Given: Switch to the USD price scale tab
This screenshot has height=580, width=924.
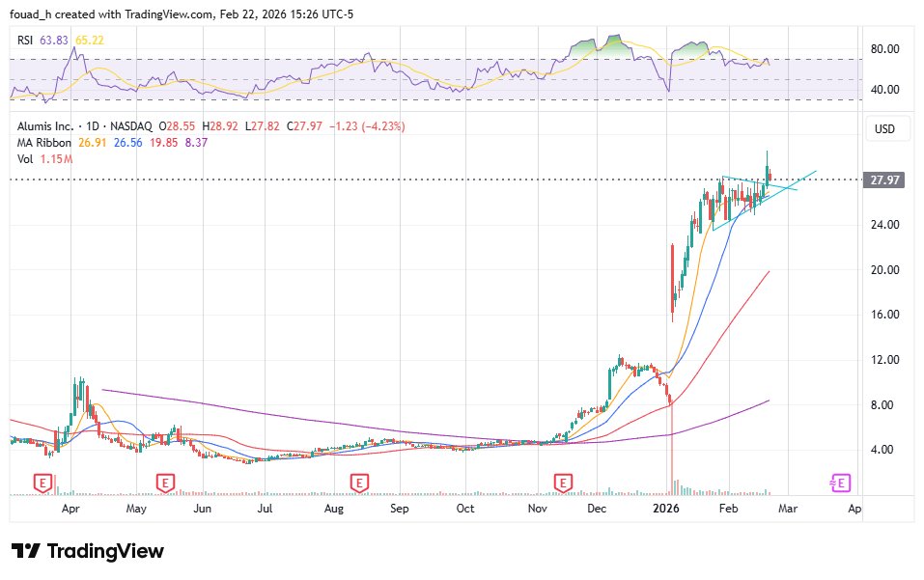Looking at the screenshot, I should pyautogui.click(x=885, y=128).
